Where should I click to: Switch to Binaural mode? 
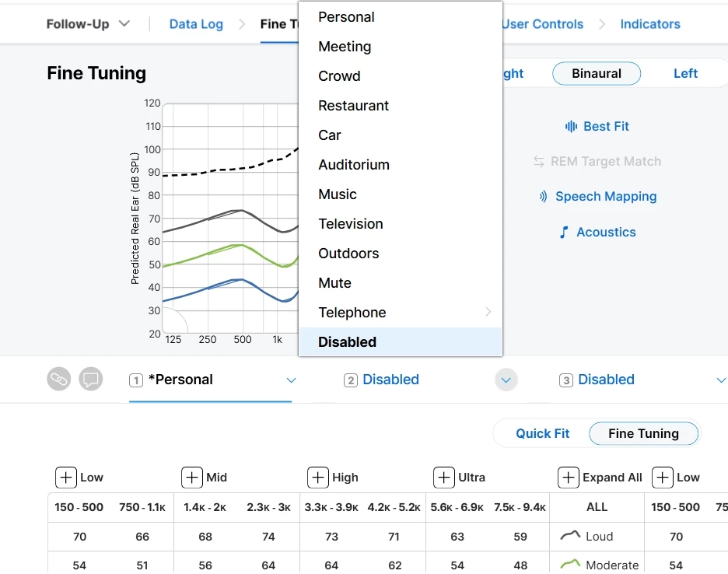click(x=596, y=73)
